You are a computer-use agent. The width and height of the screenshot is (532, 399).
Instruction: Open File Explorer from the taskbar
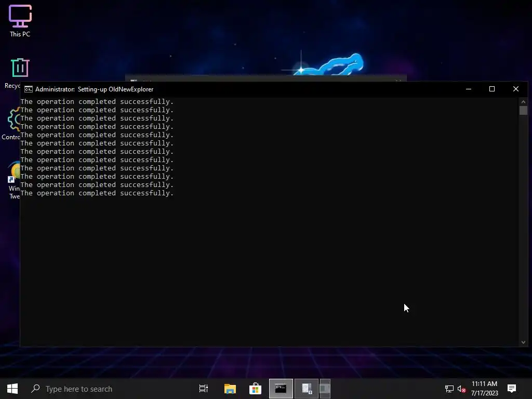(x=230, y=389)
